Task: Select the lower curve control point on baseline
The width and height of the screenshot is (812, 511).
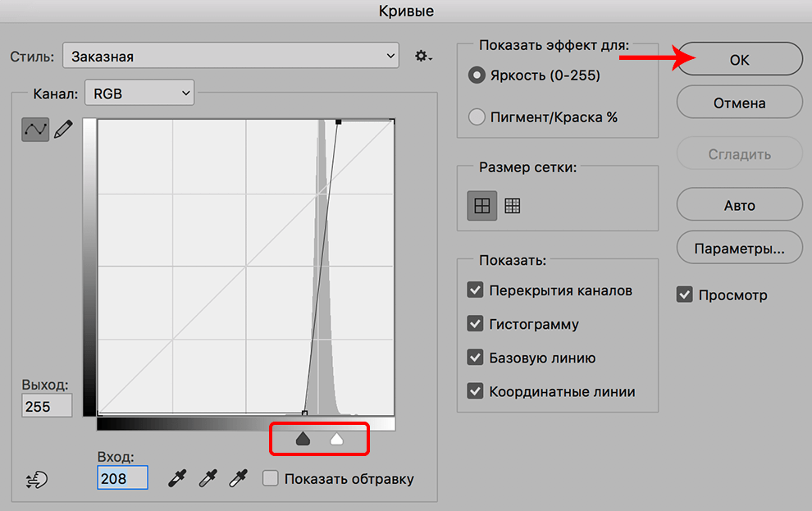Action: [x=304, y=413]
